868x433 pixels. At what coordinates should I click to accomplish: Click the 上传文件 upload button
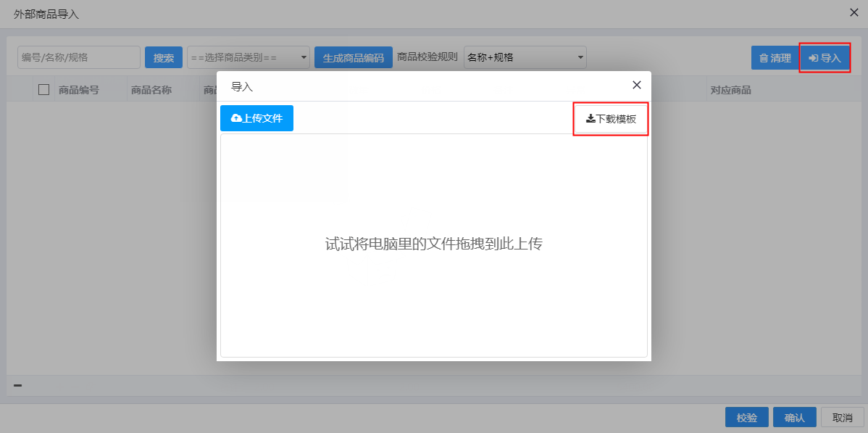pyautogui.click(x=256, y=117)
